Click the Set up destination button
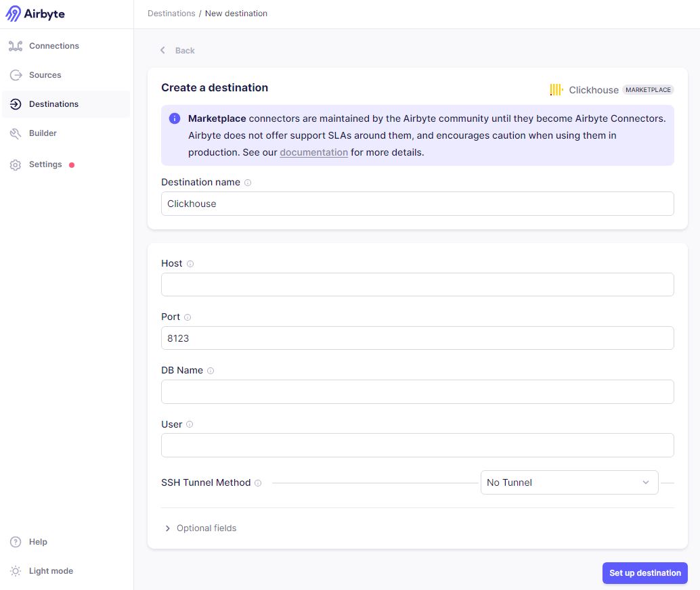Image resolution: width=700 pixels, height=590 pixels. pos(645,573)
